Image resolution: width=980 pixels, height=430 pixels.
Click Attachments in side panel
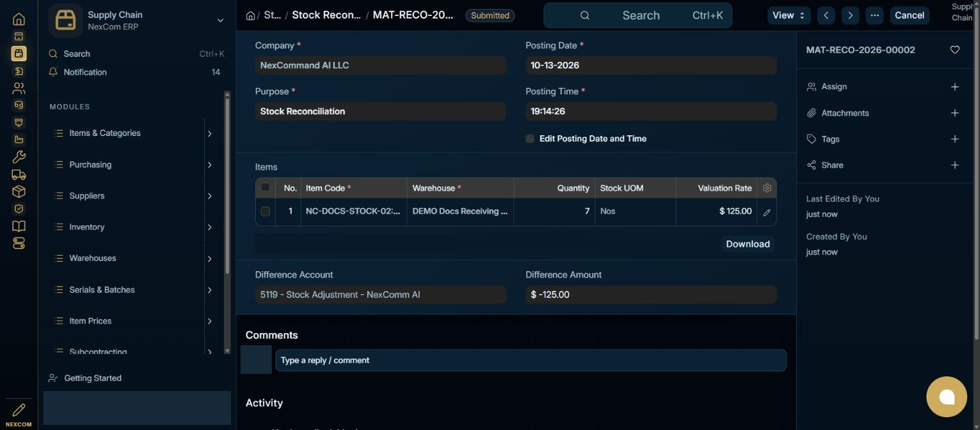(845, 113)
